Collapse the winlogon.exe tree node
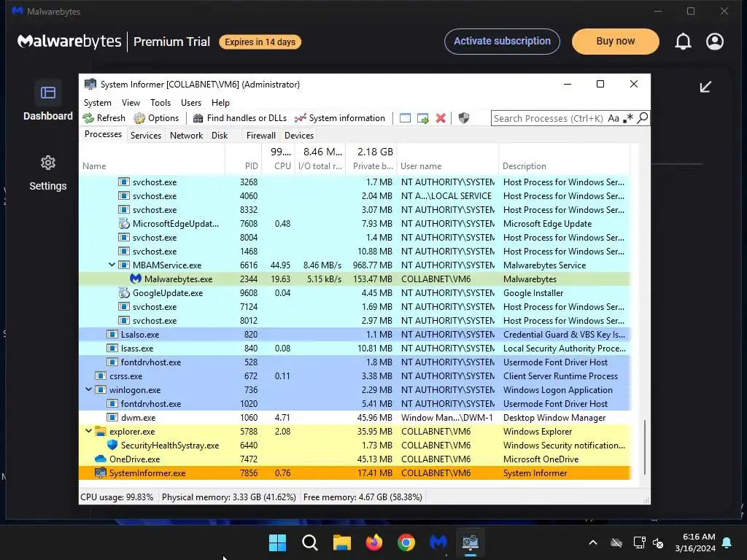The width and height of the screenshot is (747, 560). coord(88,389)
